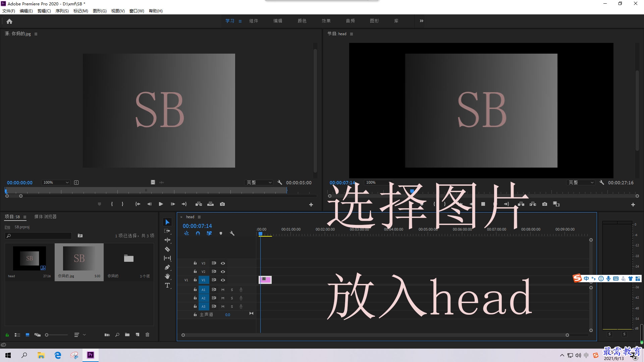Screen dimensions: 644x362
Task: Click New Item icon in project panel
Action: [x=137, y=335]
